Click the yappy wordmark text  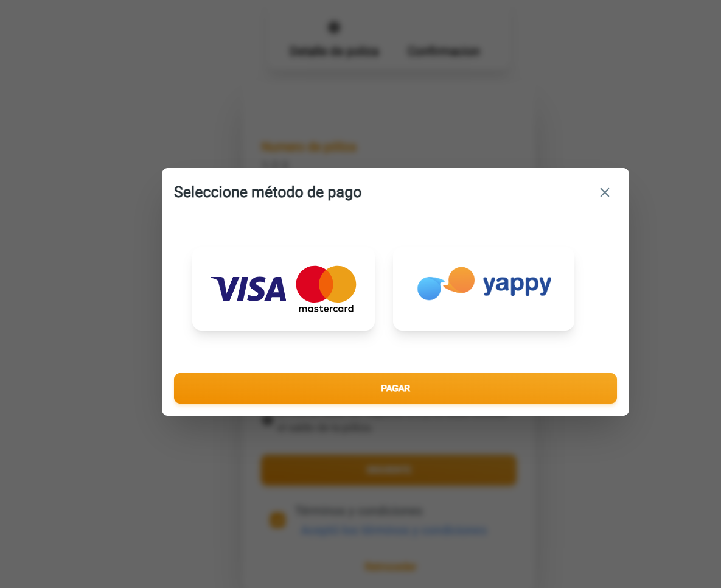[x=517, y=285]
